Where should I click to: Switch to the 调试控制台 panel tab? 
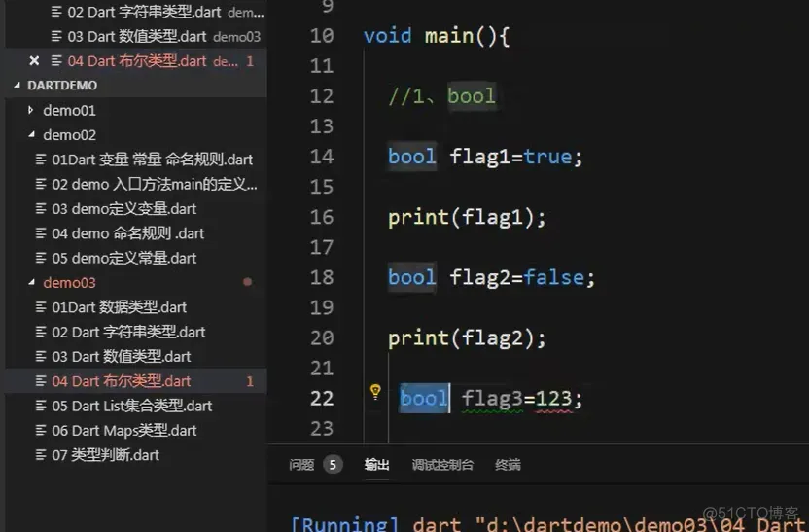(x=442, y=465)
